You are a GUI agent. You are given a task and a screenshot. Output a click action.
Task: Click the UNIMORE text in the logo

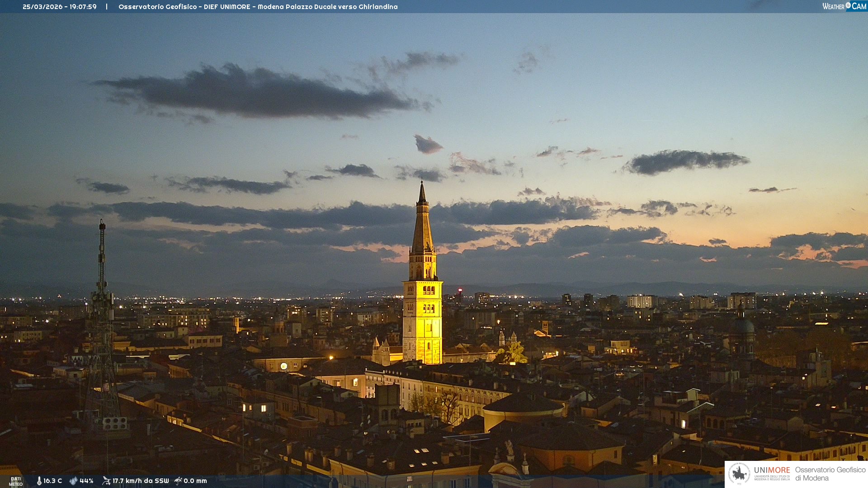pos(772,470)
